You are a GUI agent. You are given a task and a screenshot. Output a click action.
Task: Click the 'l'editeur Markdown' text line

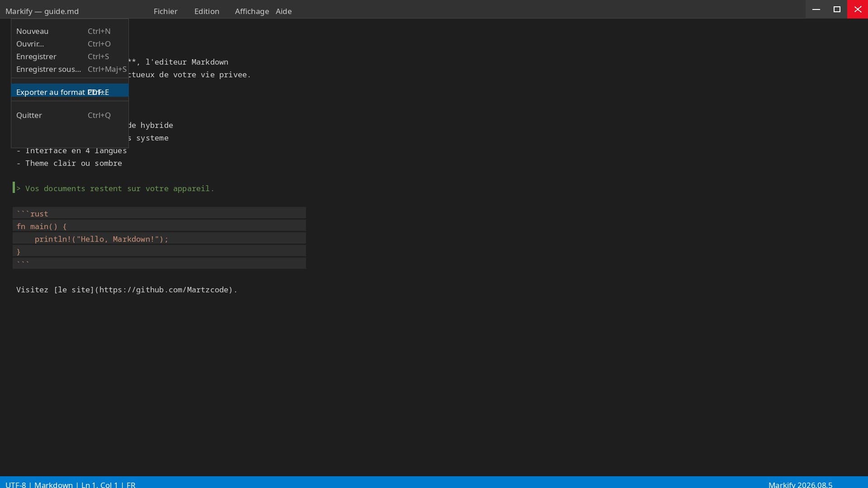[178, 62]
